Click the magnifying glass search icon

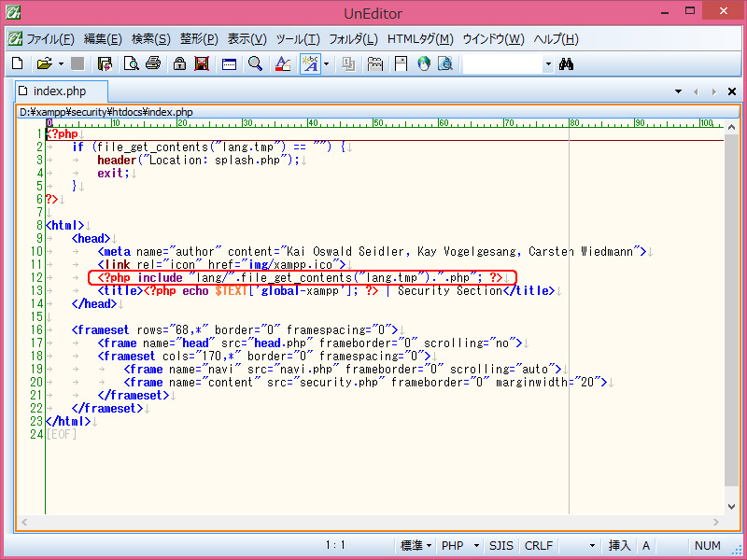point(255,63)
